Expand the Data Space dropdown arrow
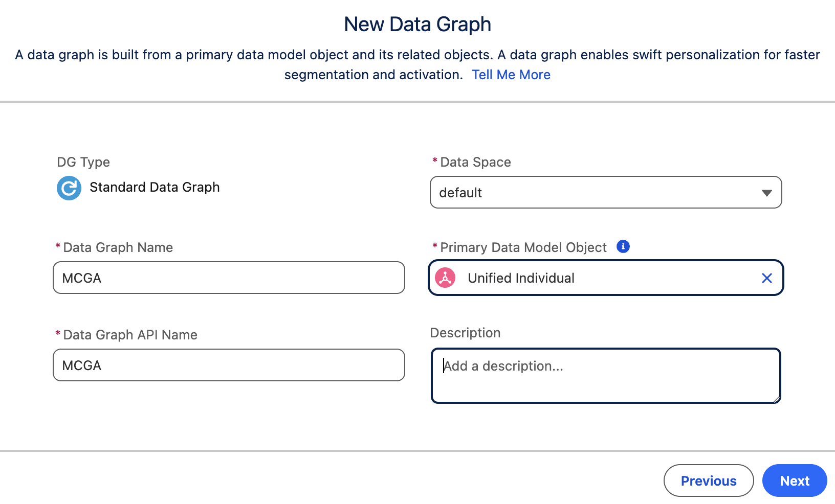Image resolution: width=835 pixels, height=504 pixels. coord(766,193)
